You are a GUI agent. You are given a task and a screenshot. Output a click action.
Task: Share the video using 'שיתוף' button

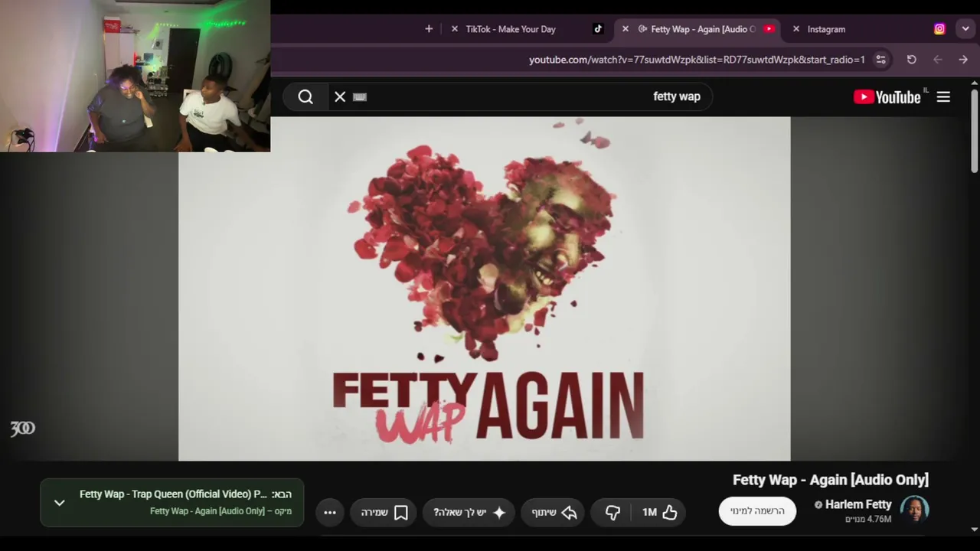coord(553,512)
